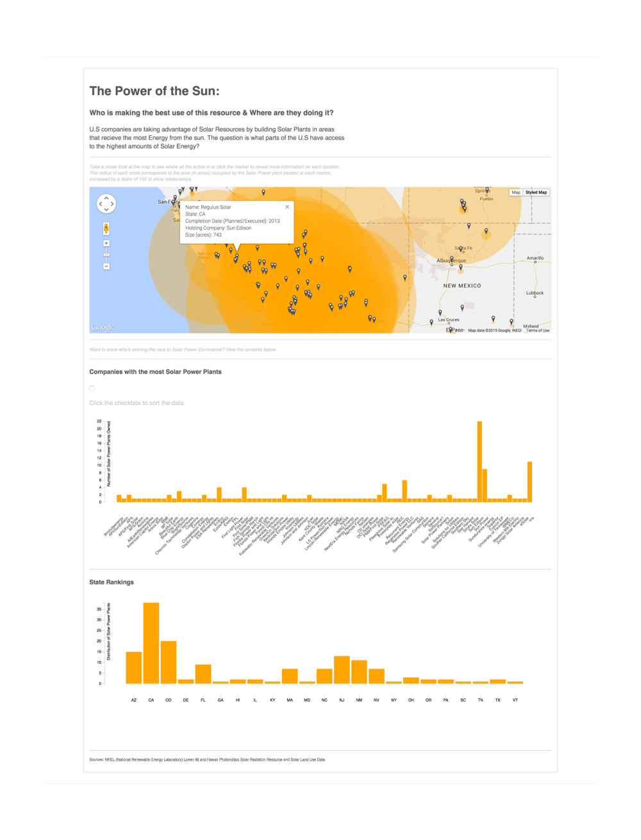Open the Terms of Use link
Screen dimensions: 641x840
tap(538, 330)
